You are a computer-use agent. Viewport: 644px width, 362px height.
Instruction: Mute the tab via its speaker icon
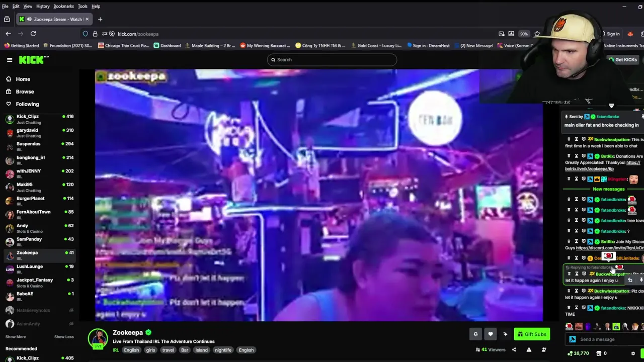point(29,19)
